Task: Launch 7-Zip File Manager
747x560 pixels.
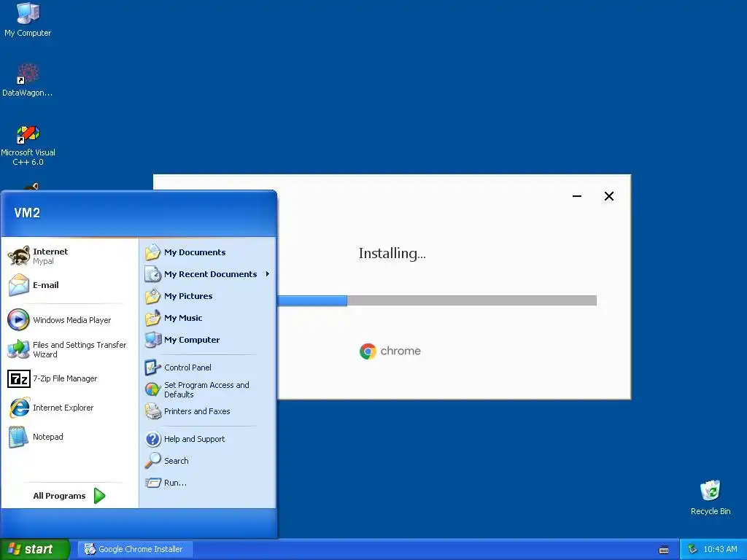Action: 69,379
